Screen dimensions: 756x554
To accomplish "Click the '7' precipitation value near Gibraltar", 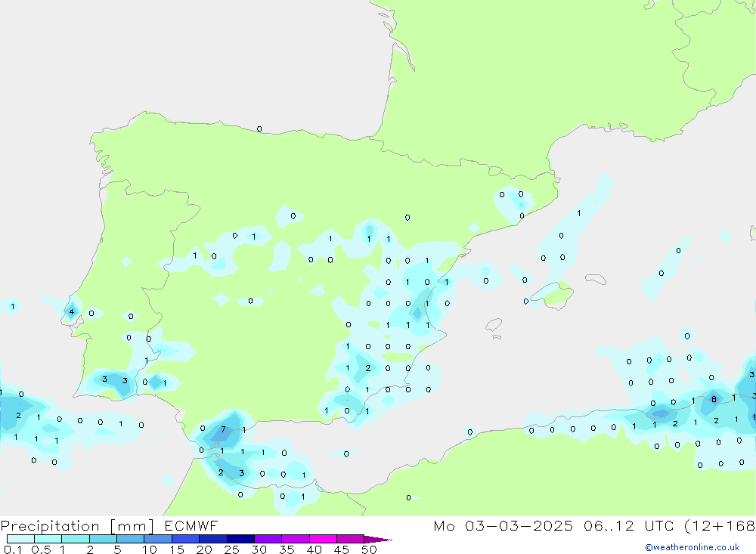I will (x=223, y=429).
